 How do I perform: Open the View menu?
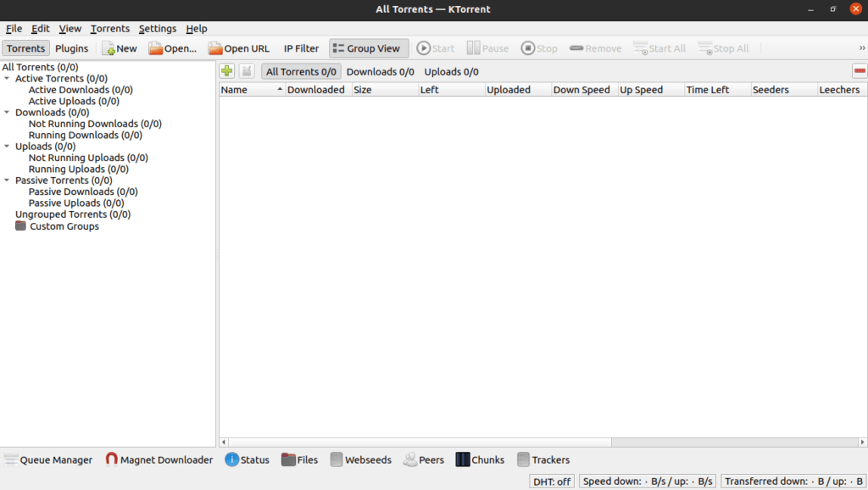pyautogui.click(x=70, y=29)
